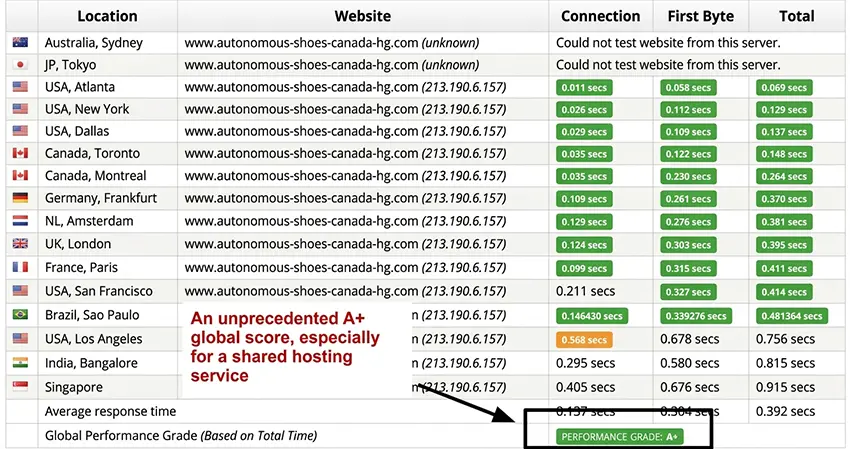Click the Indian flag beside Bangalore
The width and height of the screenshot is (850, 449).
(20, 363)
